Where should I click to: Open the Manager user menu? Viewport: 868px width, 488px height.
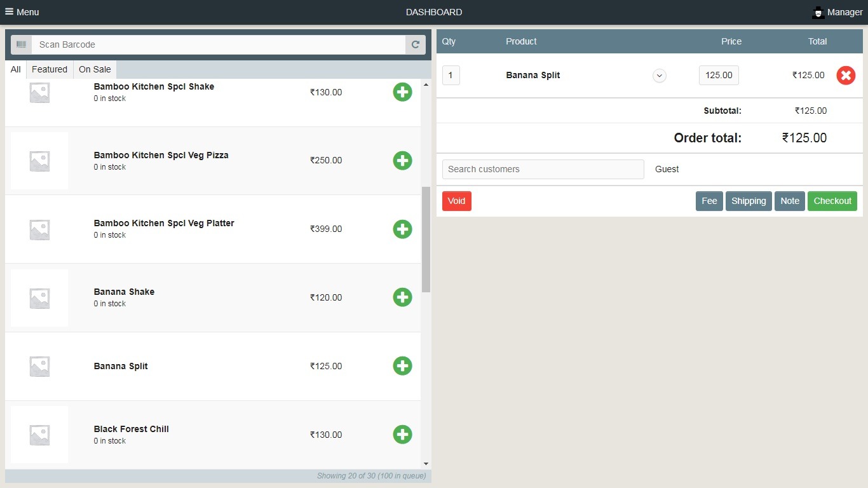pos(837,12)
